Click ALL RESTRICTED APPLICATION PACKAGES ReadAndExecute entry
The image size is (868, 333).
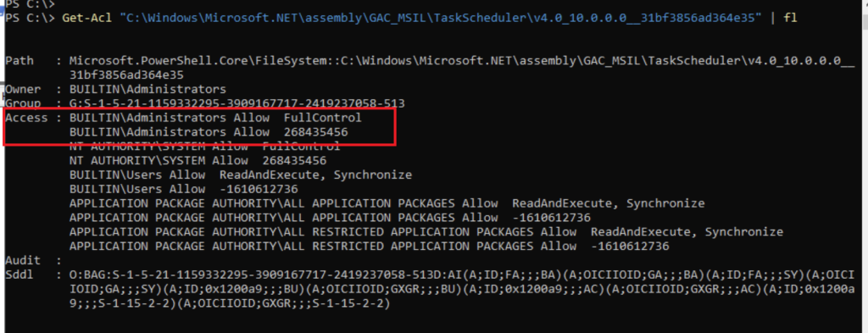[x=426, y=232]
